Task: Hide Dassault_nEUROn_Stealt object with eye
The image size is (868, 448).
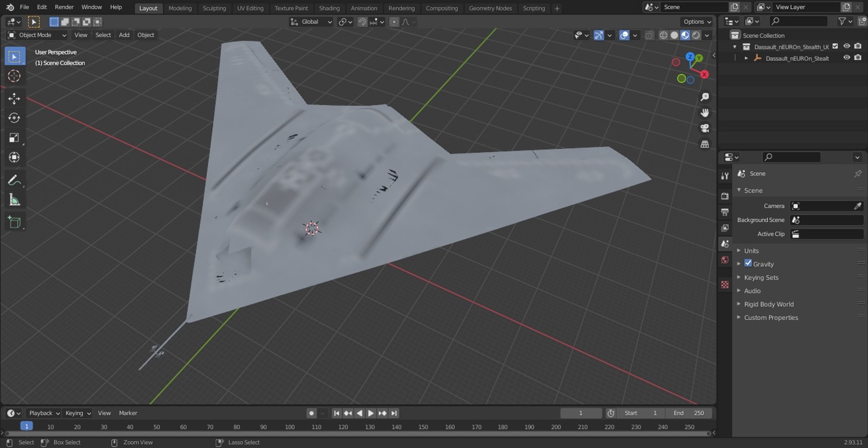Action: click(847, 58)
